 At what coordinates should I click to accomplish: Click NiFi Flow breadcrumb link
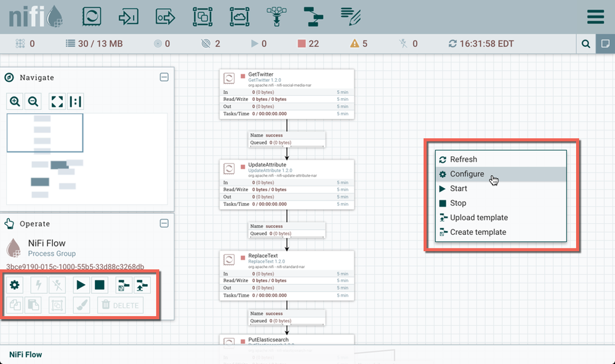pyautogui.click(x=25, y=355)
